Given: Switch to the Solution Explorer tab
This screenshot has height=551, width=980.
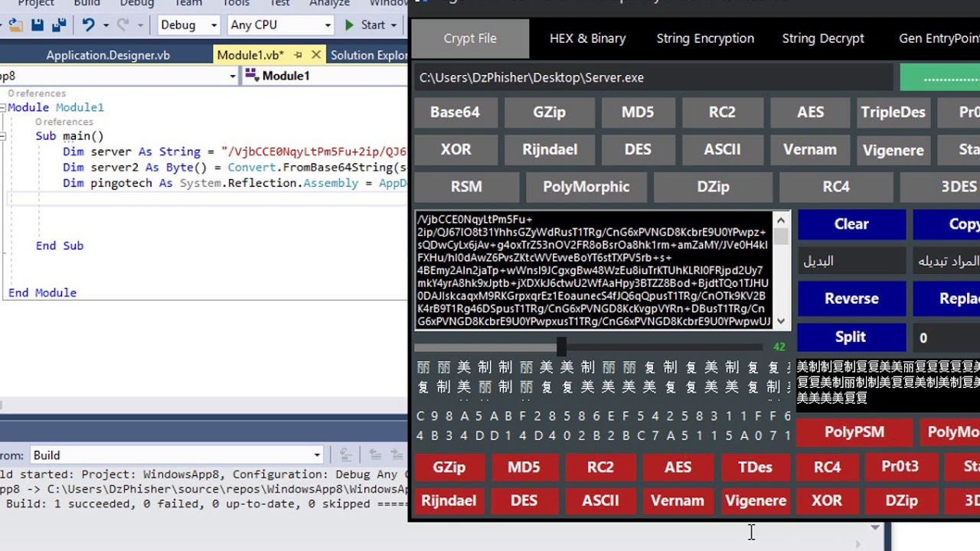Looking at the screenshot, I should pyautogui.click(x=369, y=55).
